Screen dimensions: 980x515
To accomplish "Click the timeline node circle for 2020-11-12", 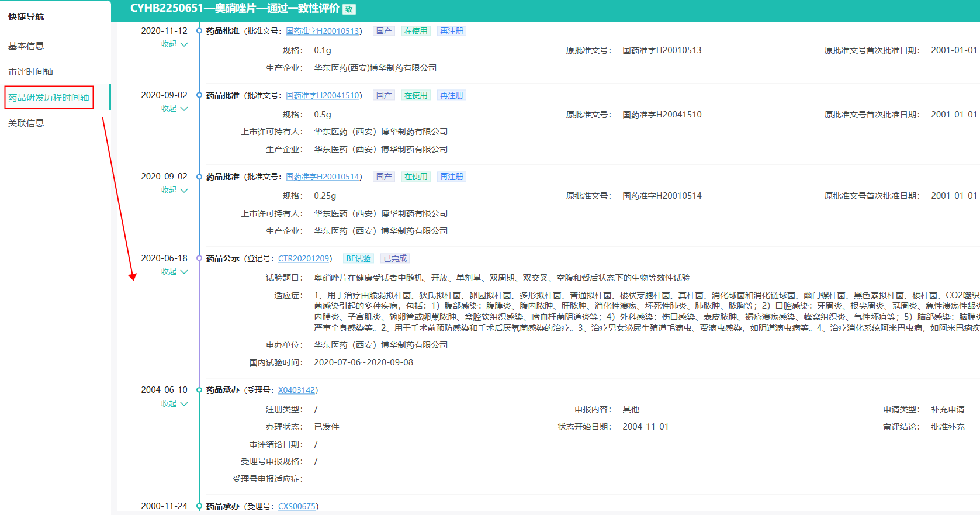I will 199,31.
